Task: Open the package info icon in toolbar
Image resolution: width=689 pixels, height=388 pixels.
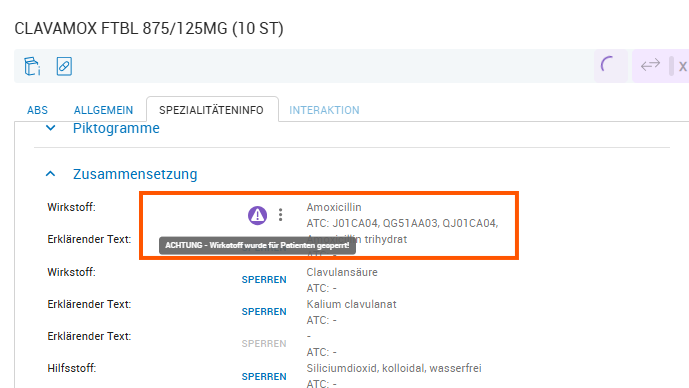Action: point(32,66)
